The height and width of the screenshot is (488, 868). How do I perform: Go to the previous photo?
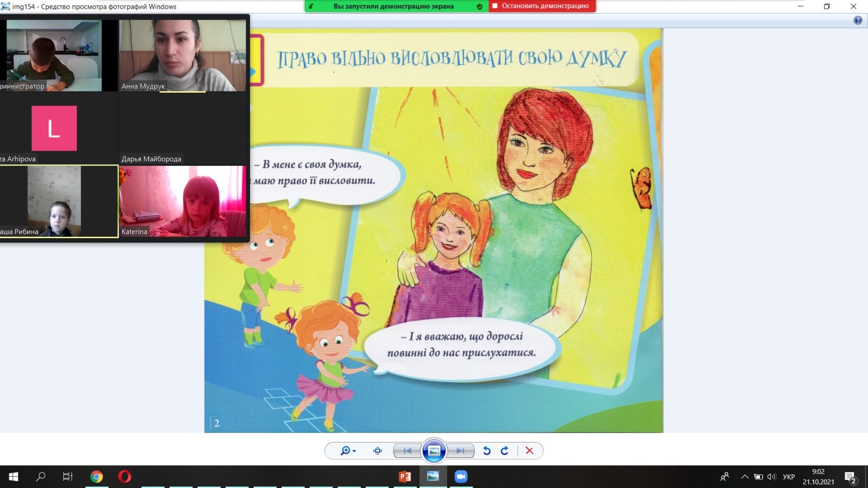407,451
